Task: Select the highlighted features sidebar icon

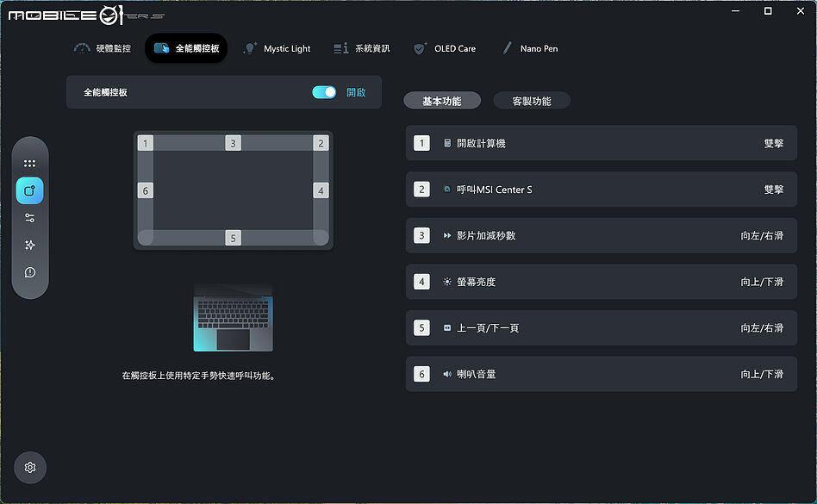Action: click(29, 190)
